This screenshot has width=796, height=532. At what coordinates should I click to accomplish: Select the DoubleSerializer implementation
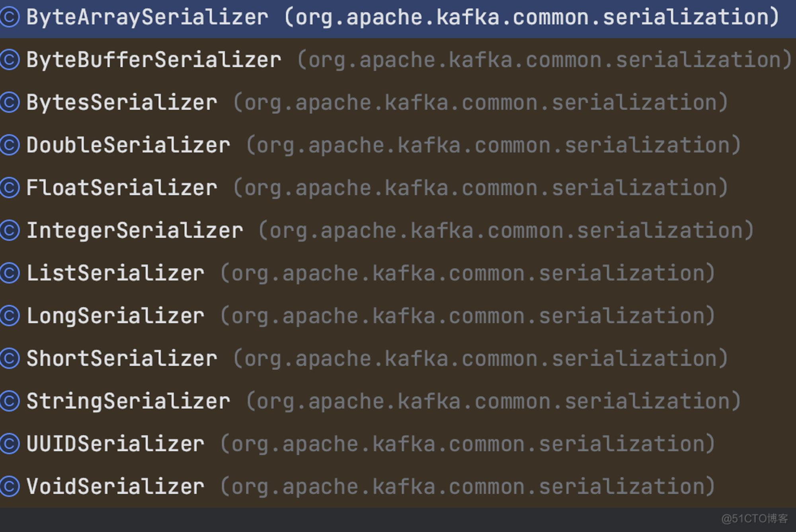(398, 145)
